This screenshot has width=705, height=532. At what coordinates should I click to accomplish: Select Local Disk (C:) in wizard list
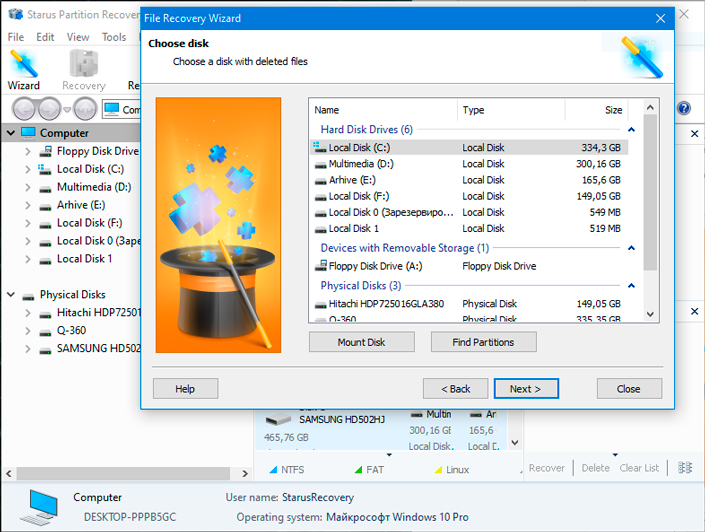click(468, 148)
